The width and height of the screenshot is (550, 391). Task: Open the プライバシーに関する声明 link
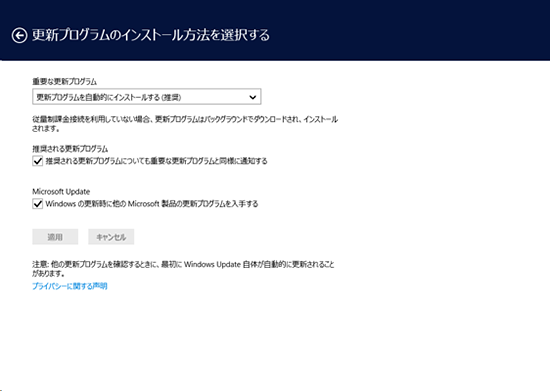tap(70, 286)
